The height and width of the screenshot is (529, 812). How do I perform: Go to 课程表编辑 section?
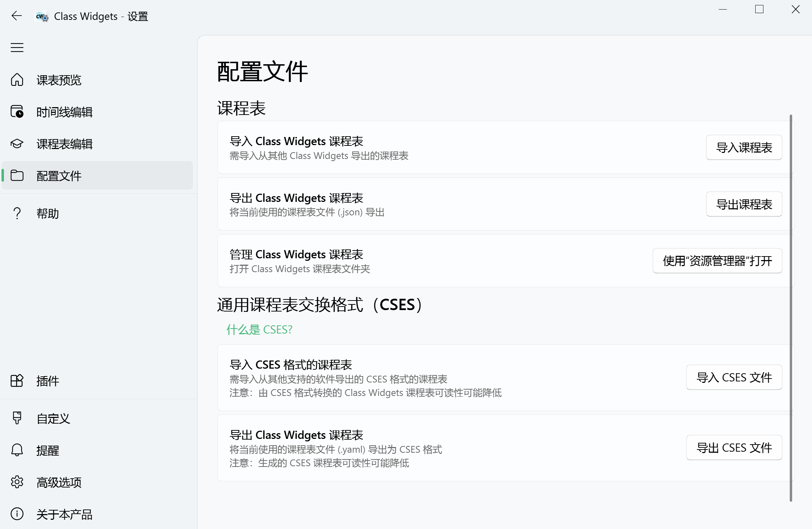pyautogui.click(x=97, y=144)
